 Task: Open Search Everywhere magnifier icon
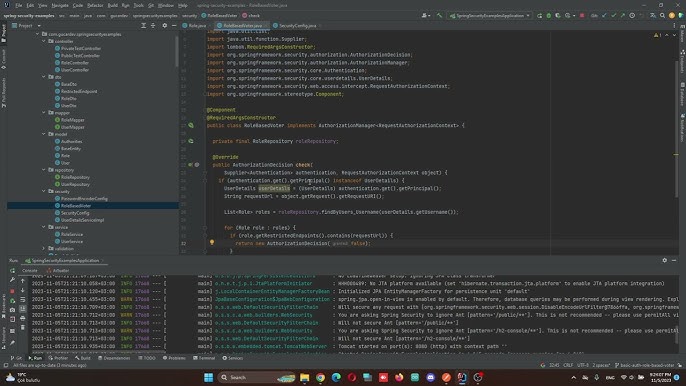[x=662, y=16]
